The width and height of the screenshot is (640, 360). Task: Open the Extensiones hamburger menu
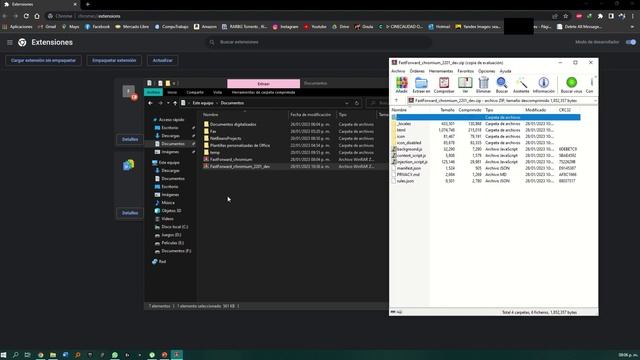pos(10,42)
